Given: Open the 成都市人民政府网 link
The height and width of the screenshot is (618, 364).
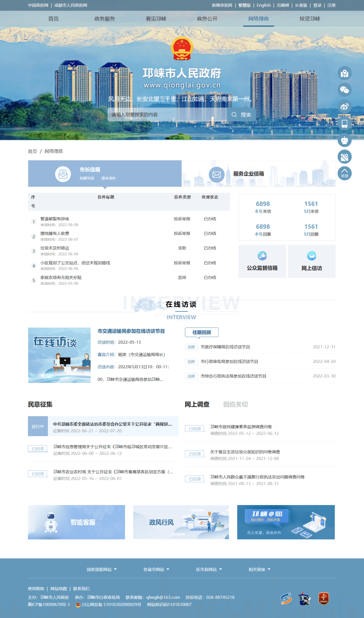Looking at the screenshot, I should click(71, 5).
